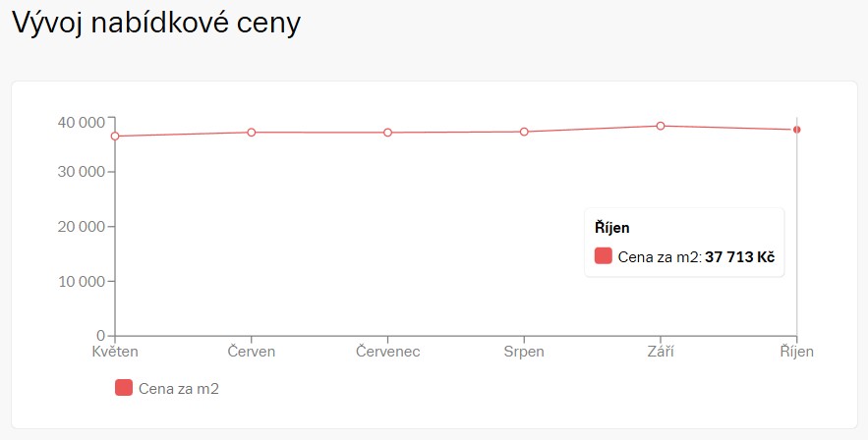Click the "37 713 Kč" tooltip value
Image resolution: width=868 pixels, height=440 pixels.
(739, 257)
